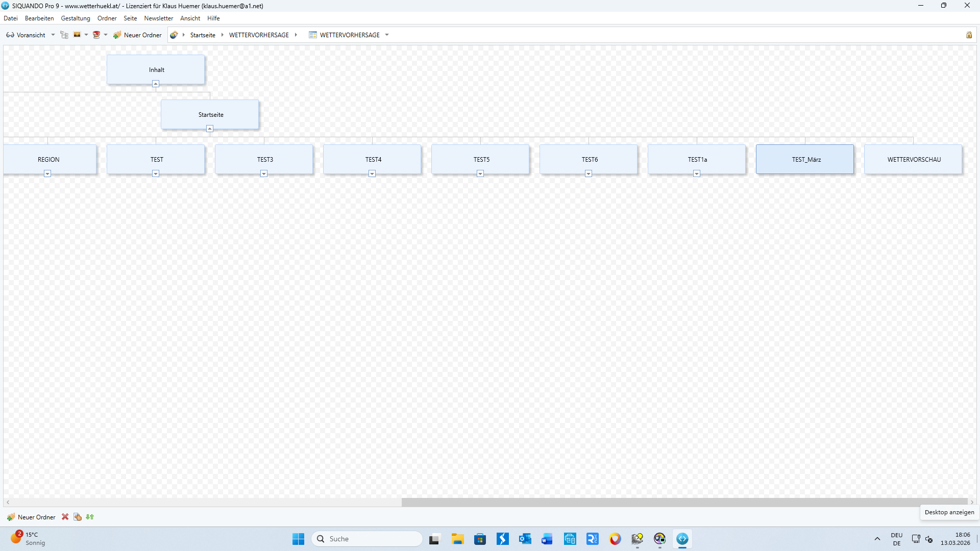Open the Newsletter menu
The width and height of the screenshot is (980, 551).
tap(158, 18)
